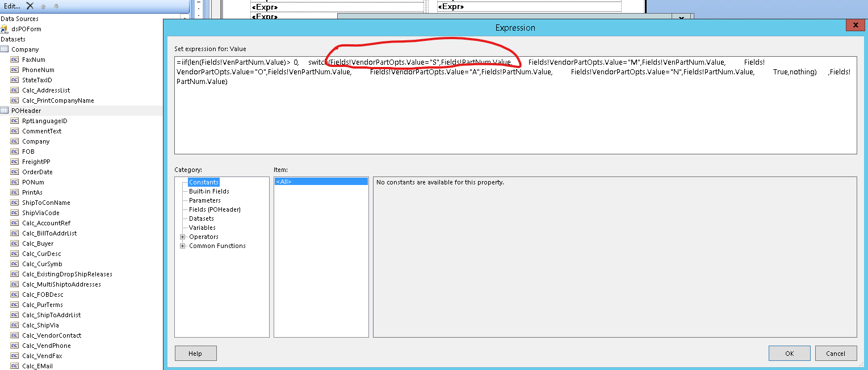Click the Delete X icon in Report Data toolbar

[30, 6]
